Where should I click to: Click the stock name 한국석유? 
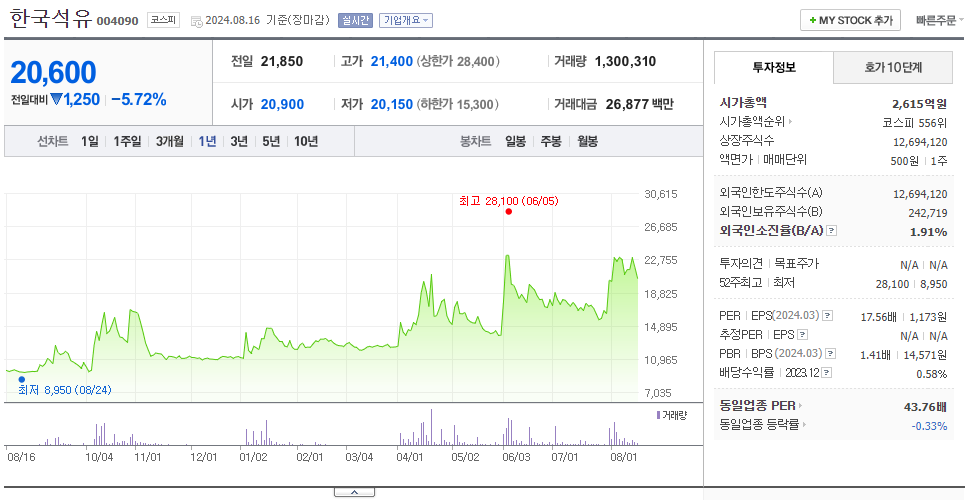click(x=50, y=19)
